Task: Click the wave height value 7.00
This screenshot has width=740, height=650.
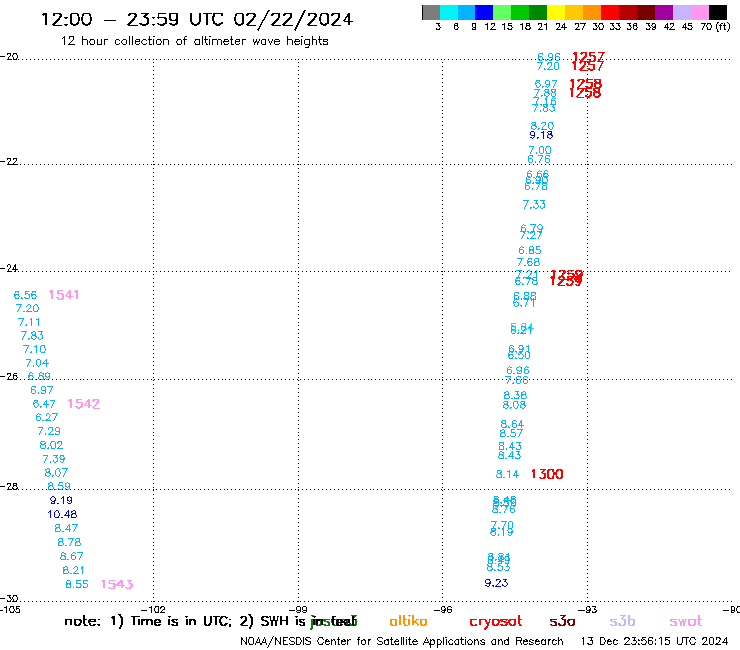Action: pos(540,150)
